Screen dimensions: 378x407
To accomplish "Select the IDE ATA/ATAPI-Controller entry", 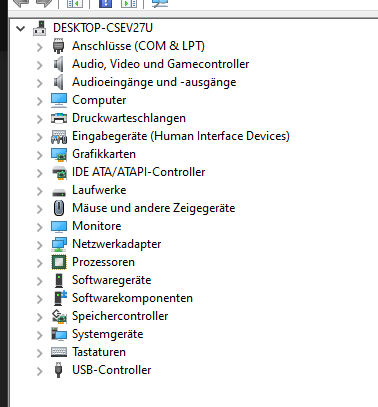I will [x=139, y=172].
